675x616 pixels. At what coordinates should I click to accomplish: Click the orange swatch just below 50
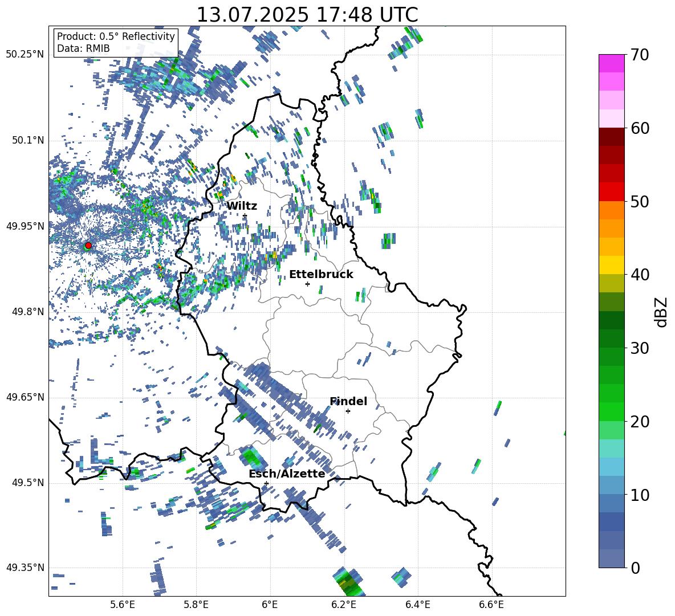611,210
